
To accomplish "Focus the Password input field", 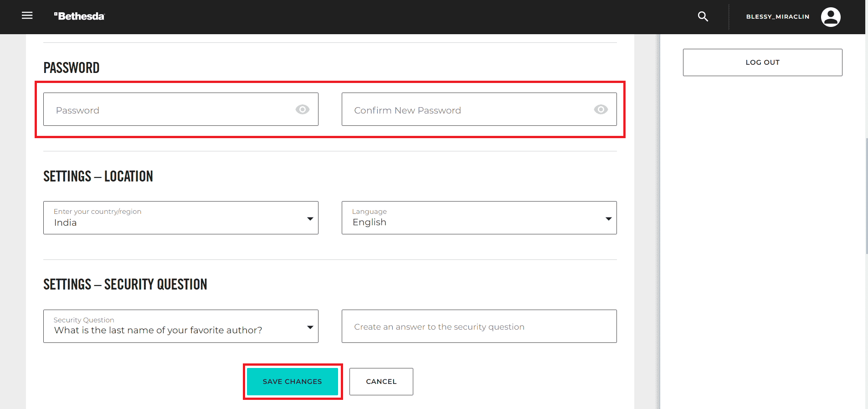I will (x=181, y=109).
